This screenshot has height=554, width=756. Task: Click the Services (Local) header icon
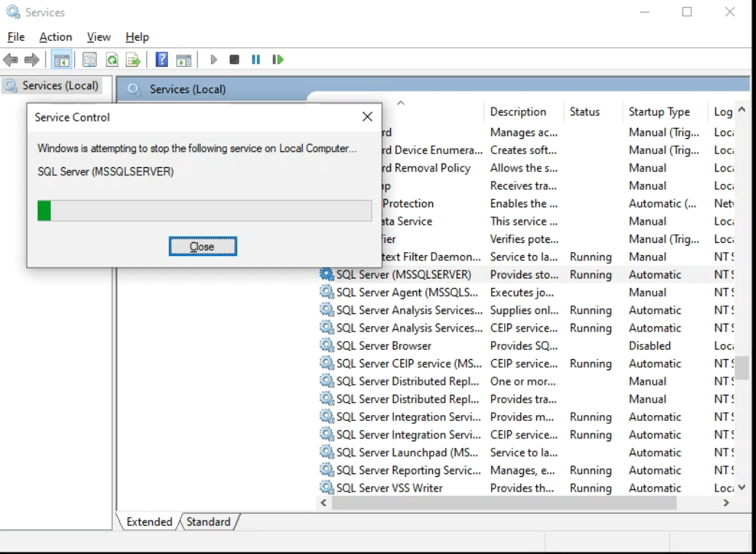point(134,89)
